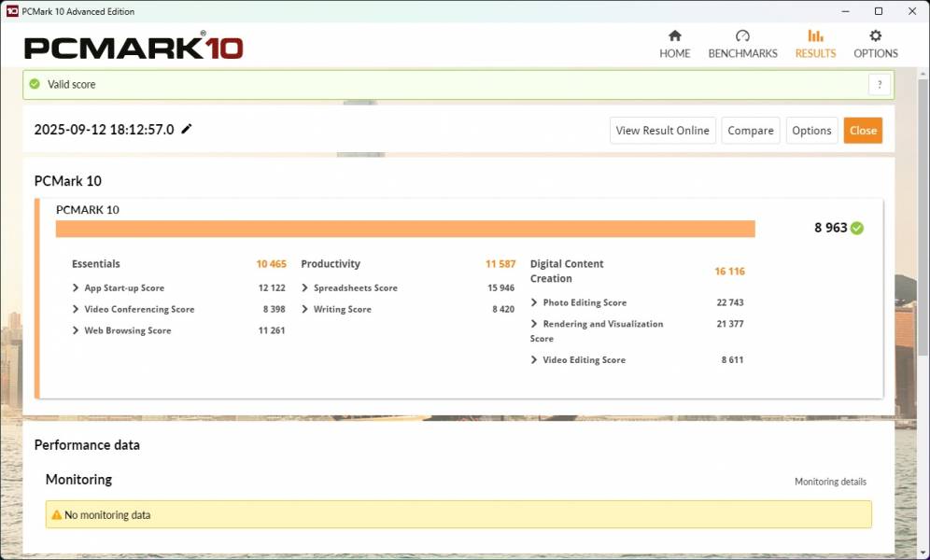
Task: Expand the App Start-up Score row
Action: (x=76, y=287)
